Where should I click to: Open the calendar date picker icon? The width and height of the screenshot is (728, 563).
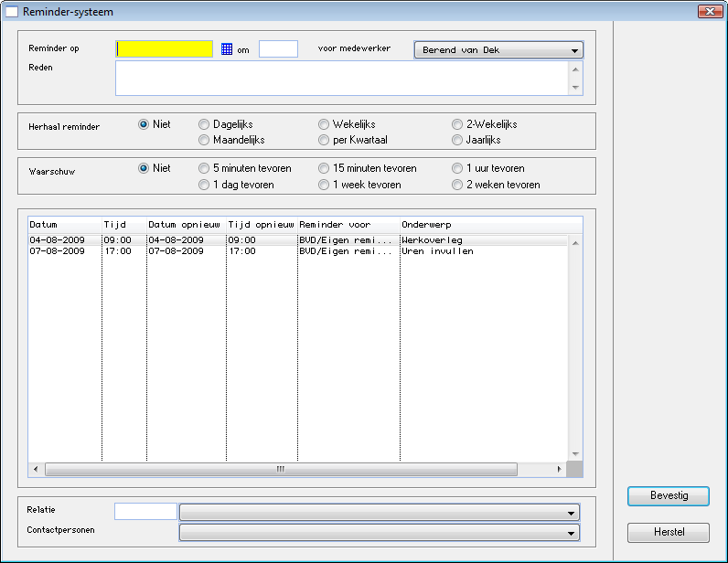pos(228,49)
